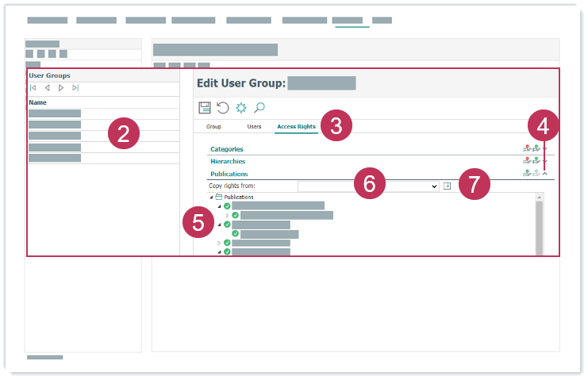Click deny-all rights icon in Categories row
This screenshot has width=588, height=380.
pos(527,148)
